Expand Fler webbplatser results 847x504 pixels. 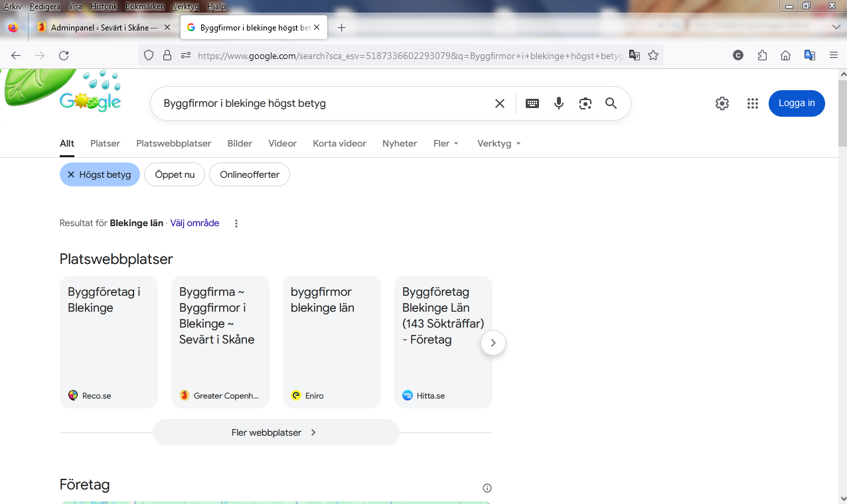[275, 432]
